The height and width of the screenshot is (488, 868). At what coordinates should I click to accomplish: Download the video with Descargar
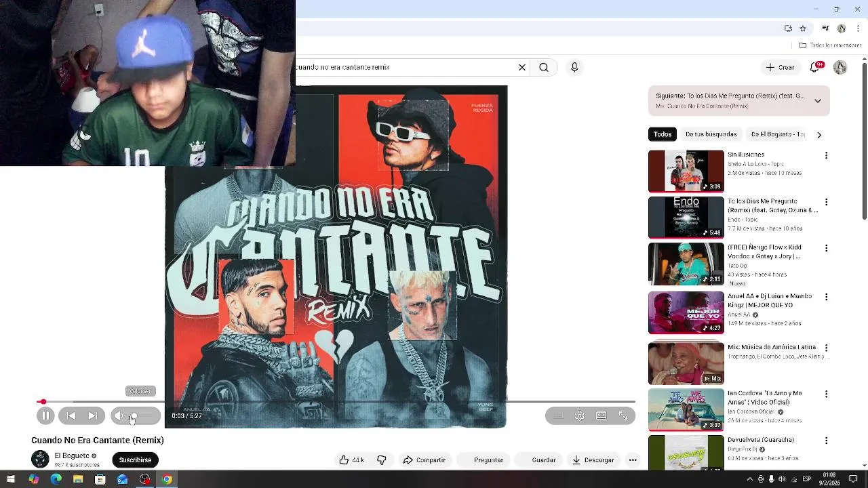[593, 460]
